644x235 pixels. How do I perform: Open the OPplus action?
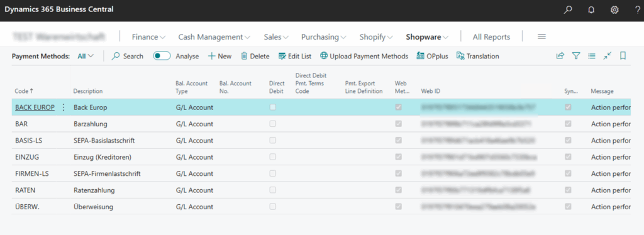pos(432,56)
